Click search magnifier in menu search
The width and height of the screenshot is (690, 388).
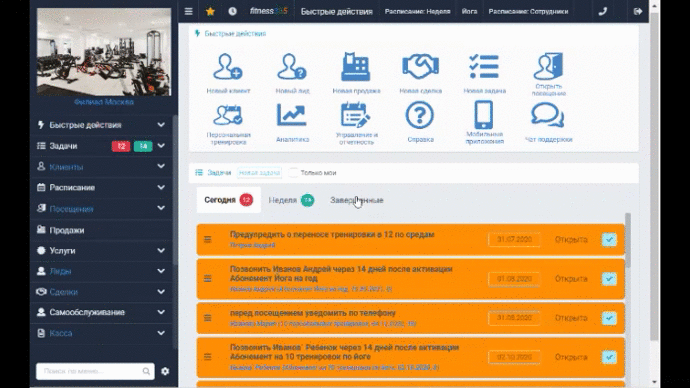point(146,371)
